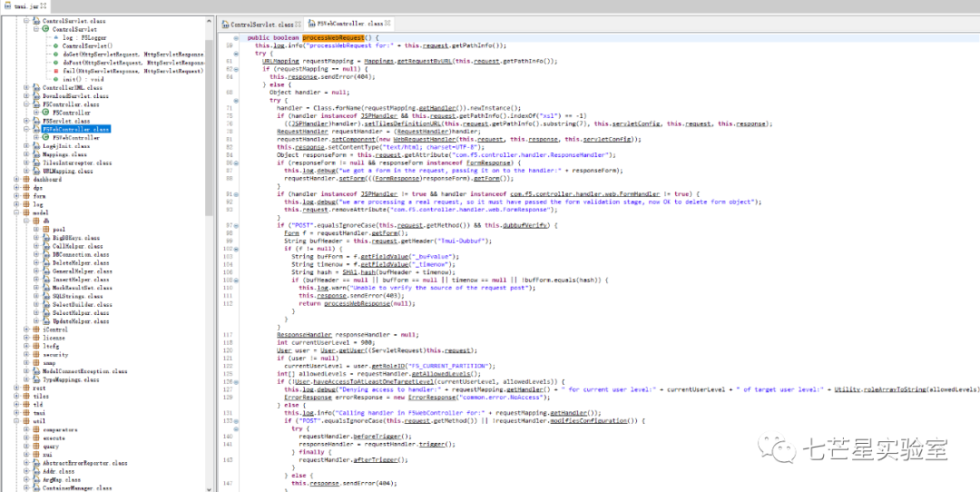Collapse the db package node

click(26, 221)
